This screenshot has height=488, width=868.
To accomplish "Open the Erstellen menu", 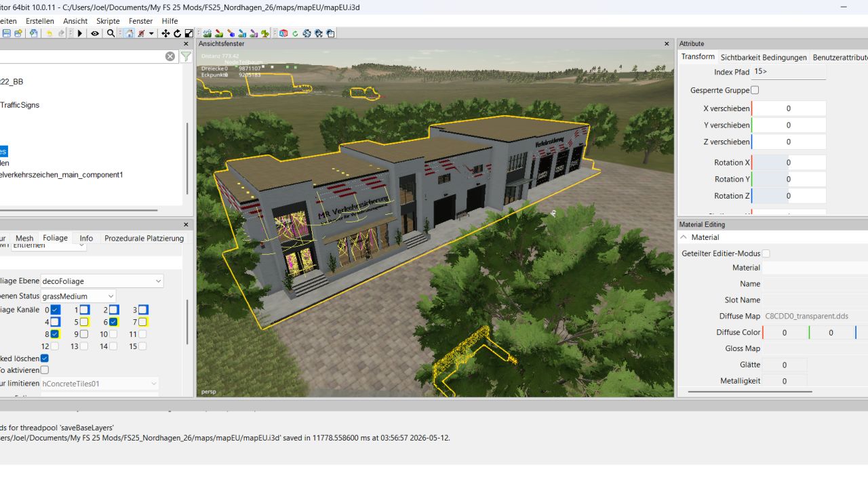I will tap(40, 21).
